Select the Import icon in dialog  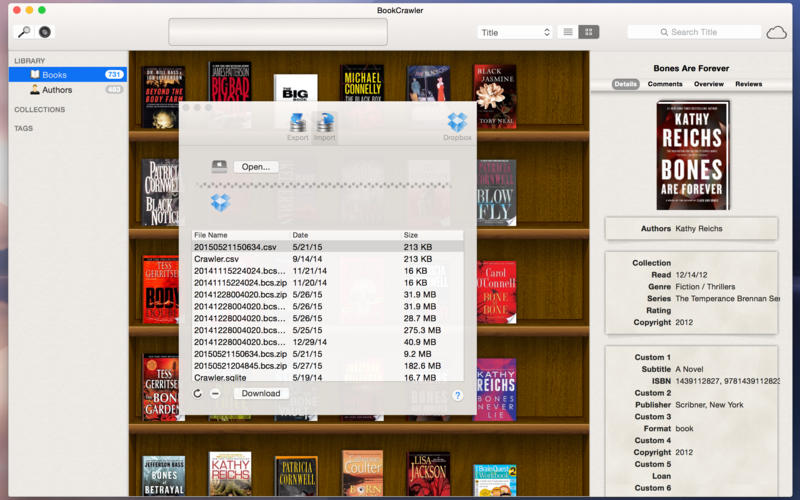click(324, 127)
